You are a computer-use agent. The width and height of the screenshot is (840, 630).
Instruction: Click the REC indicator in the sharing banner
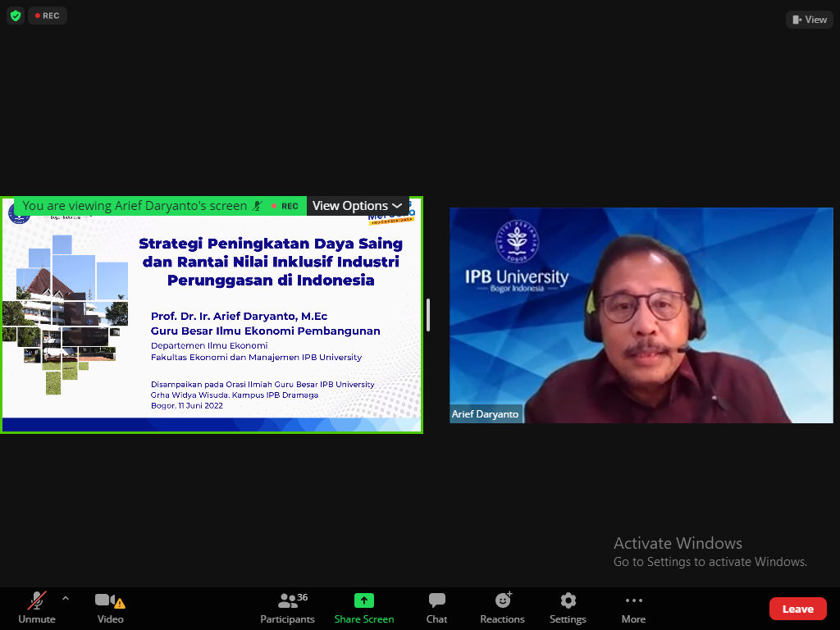pos(285,206)
